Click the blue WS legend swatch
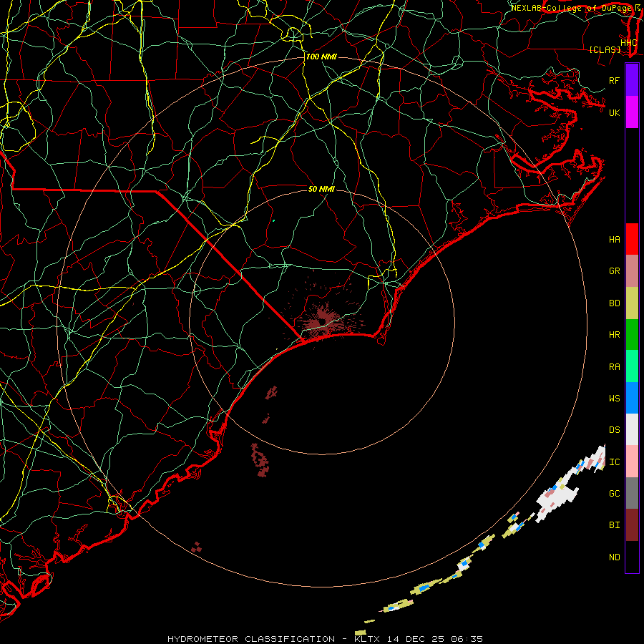The image size is (644, 644). [632, 398]
